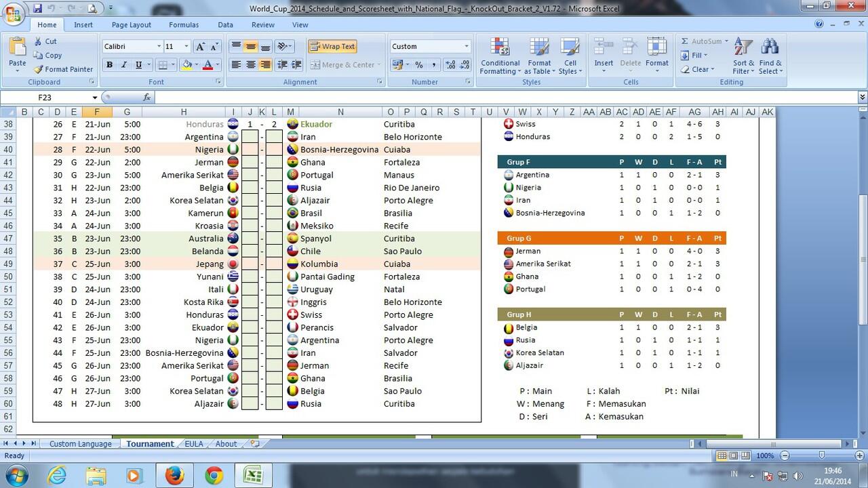Click the zoom out minus button
Image resolution: width=868 pixels, height=488 pixels.
(783, 456)
